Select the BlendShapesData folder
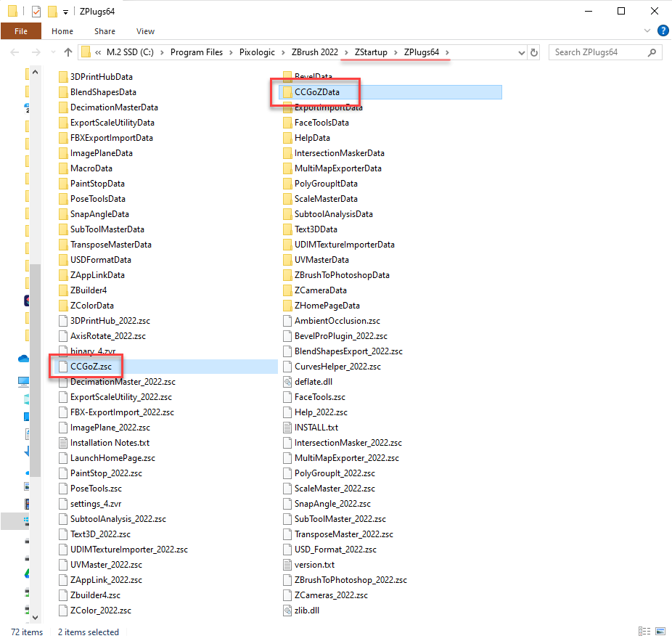The image size is (672, 641). [97, 92]
